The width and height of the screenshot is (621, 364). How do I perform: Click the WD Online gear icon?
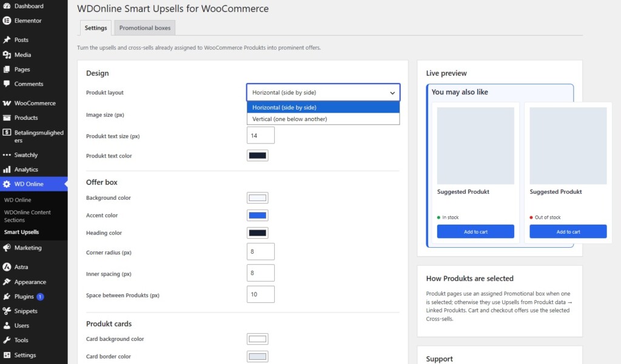(x=7, y=184)
